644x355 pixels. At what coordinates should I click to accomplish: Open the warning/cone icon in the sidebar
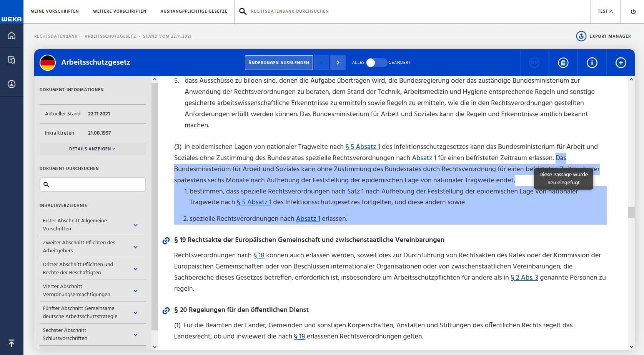click(x=12, y=84)
